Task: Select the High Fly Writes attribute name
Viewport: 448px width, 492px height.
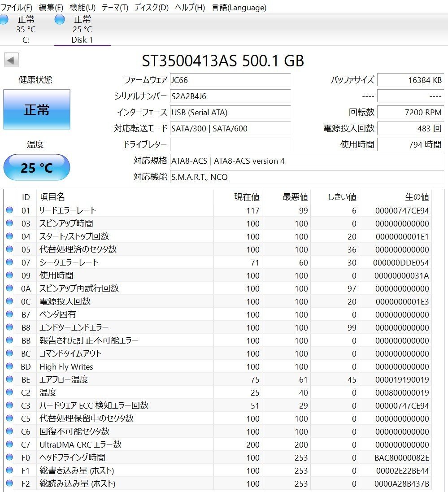Action: coord(66,366)
